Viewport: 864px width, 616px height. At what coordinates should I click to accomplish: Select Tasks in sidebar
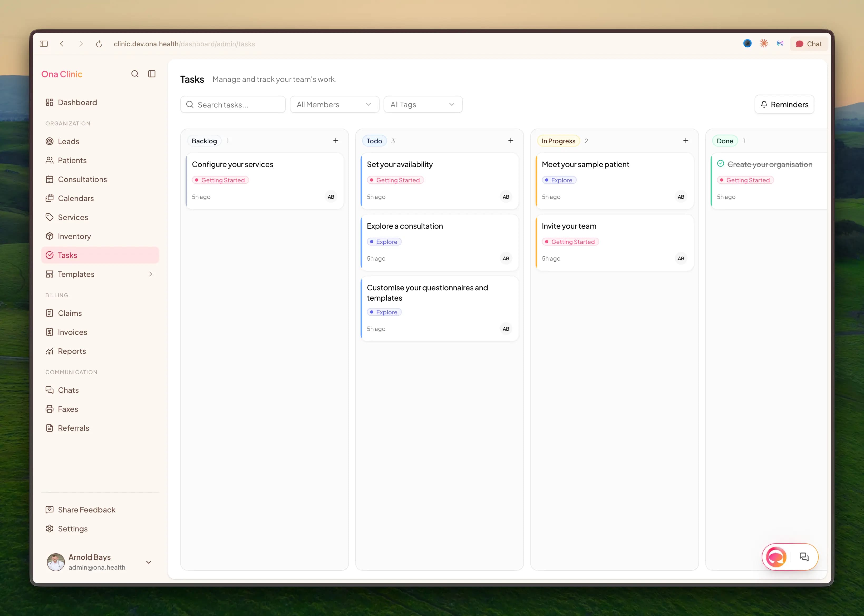(x=100, y=255)
